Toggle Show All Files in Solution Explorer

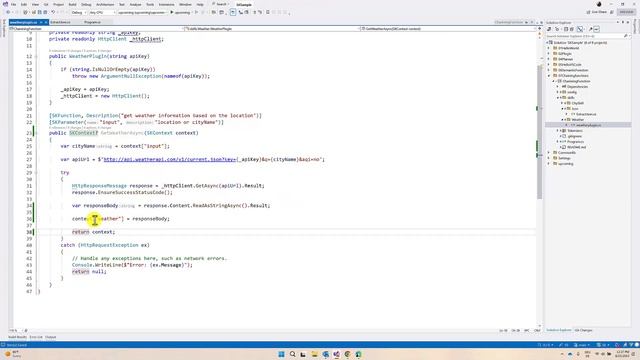(572, 29)
